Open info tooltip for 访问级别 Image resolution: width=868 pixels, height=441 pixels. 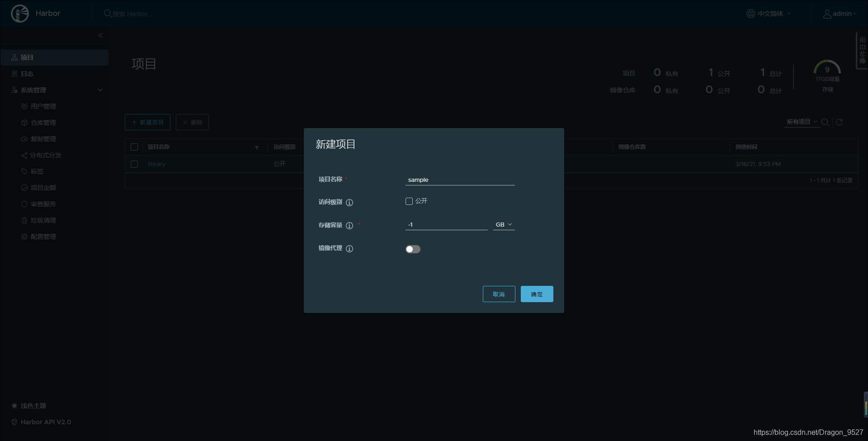(349, 203)
